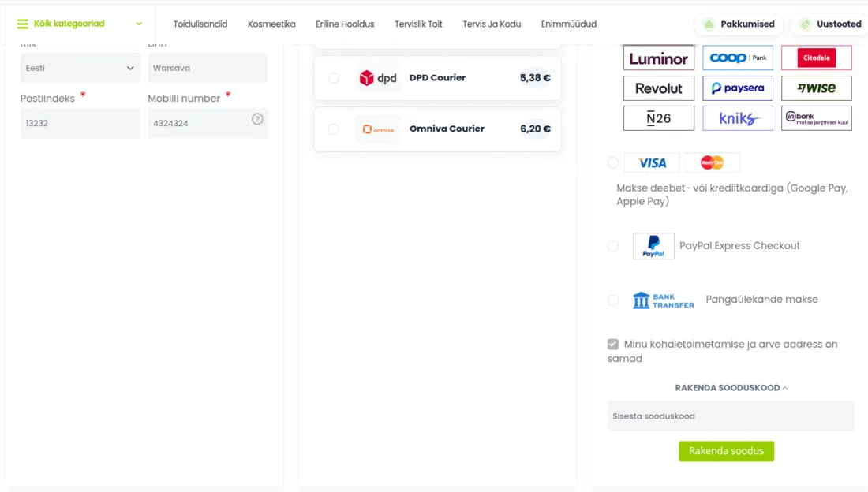Go to Eriline Hooldus category
868x492 pixels.
(x=345, y=24)
